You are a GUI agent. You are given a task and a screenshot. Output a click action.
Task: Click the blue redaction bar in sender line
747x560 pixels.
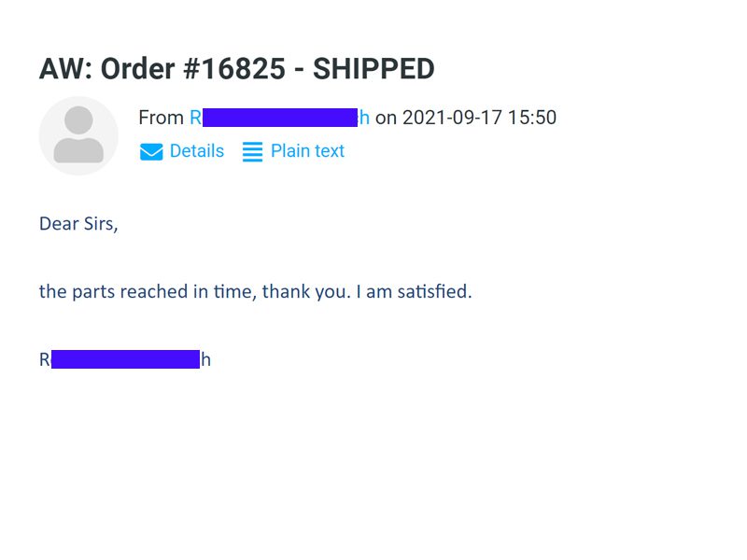(x=280, y=118)
